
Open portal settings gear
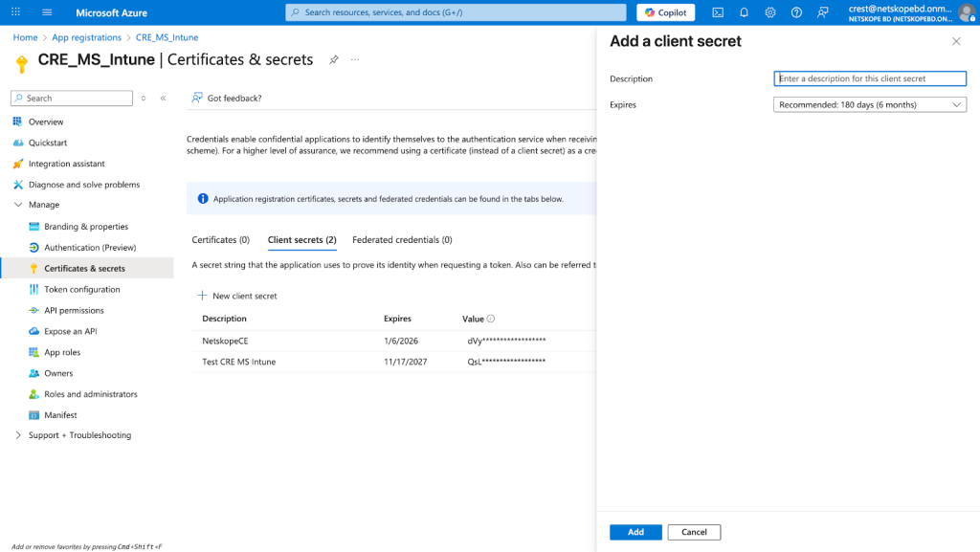coord(770,12)
